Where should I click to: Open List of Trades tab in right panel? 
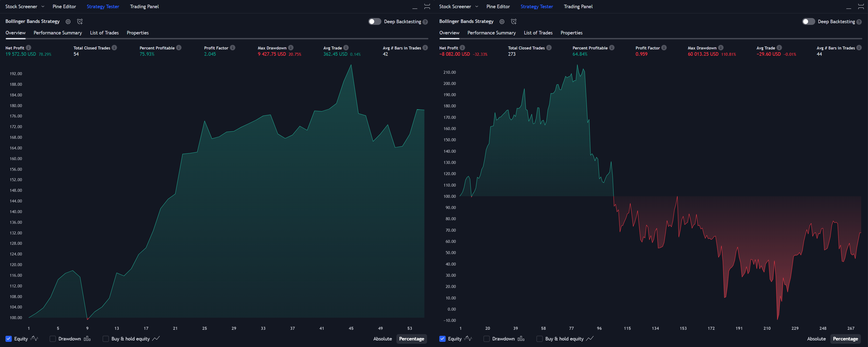click(538, 33)
